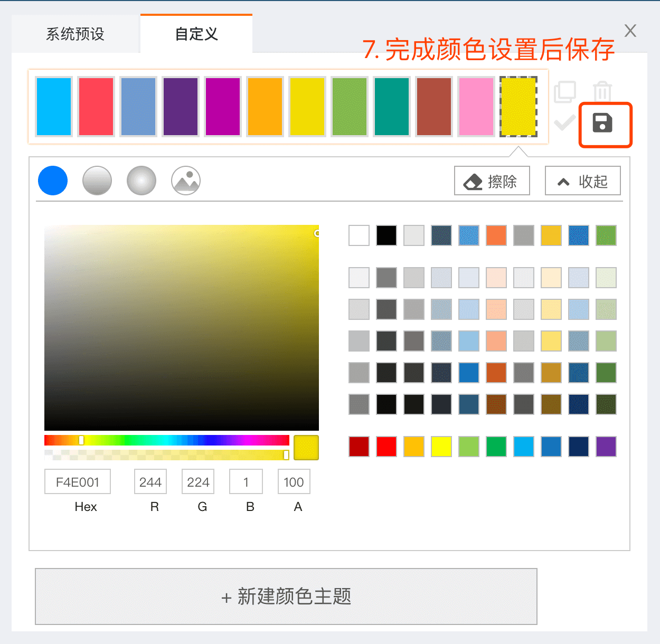660x644 pixels.
Task: Select the dark purple theme swatch
Action: click(x=181, y=107)
